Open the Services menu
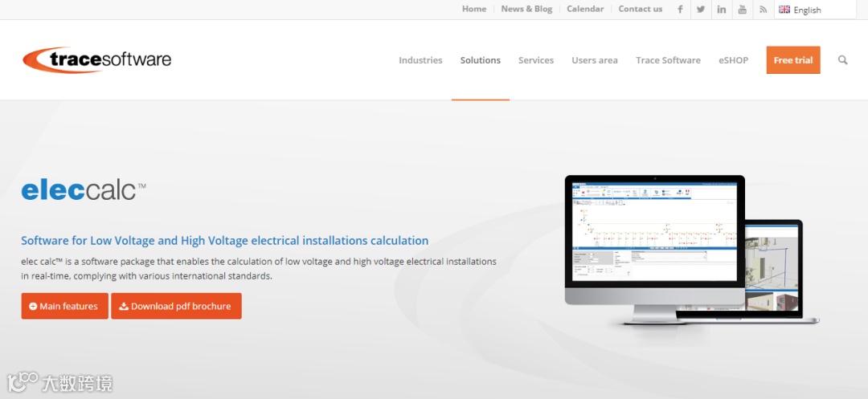Image resolution: width=868 pixels, height=399 pixels. pyautogui.click(x=536, y=60)
